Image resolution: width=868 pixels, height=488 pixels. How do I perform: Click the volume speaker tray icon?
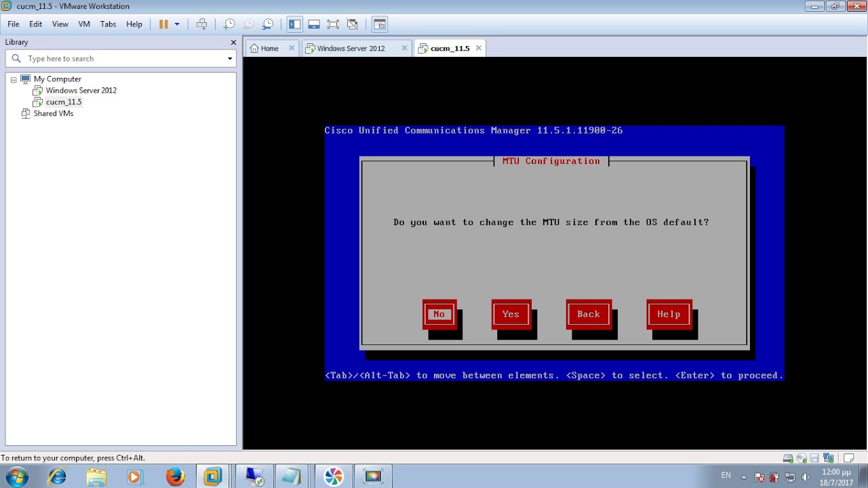[x=806, y=476]
